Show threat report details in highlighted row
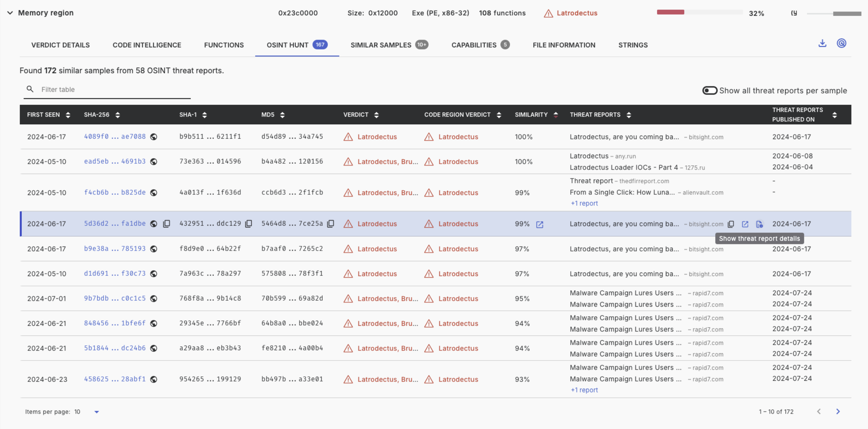The height and width of the screenshot is (429, 868). (x=759, y=224)
